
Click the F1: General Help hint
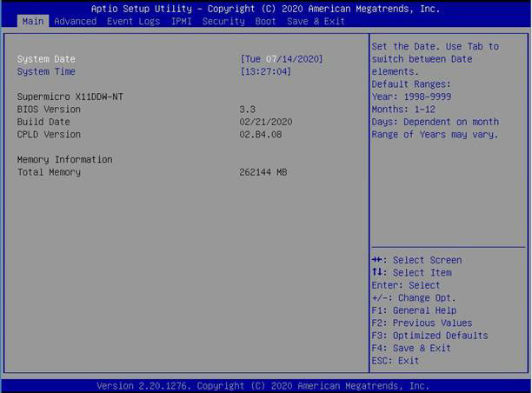[x=413, y=310]
